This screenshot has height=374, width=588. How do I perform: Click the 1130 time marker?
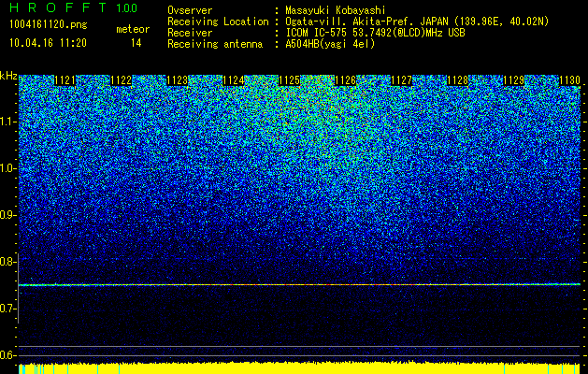pyautogui.click(x=569, y=80)
